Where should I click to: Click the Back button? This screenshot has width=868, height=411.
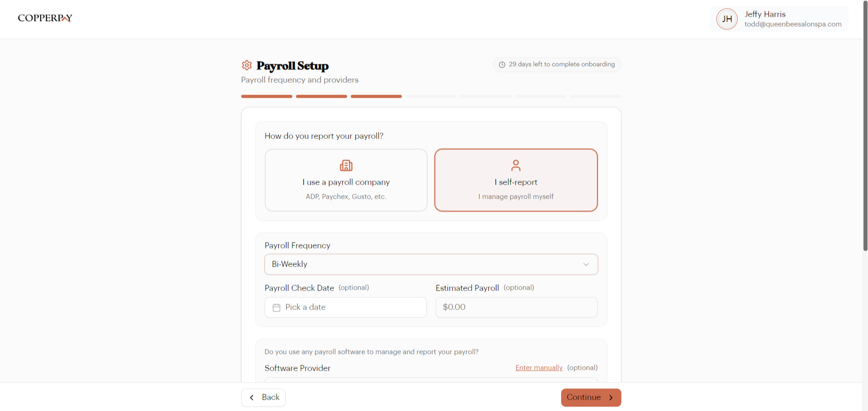pos(263,397)
